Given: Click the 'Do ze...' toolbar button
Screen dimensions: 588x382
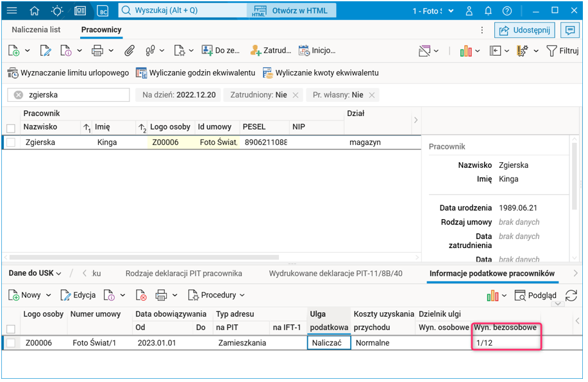Looking at the screenshot, I should point(221,51).
